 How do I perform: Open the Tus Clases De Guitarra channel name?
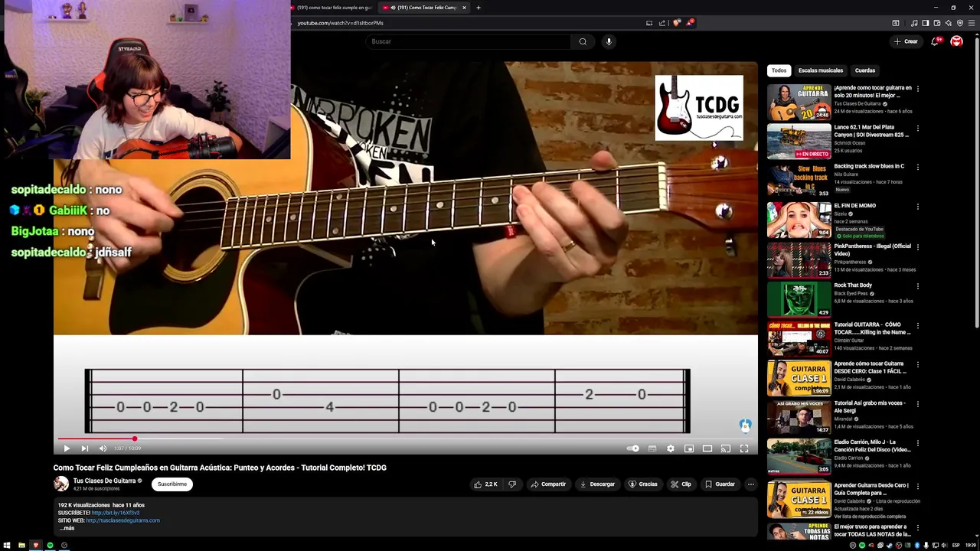pos(104,481)
